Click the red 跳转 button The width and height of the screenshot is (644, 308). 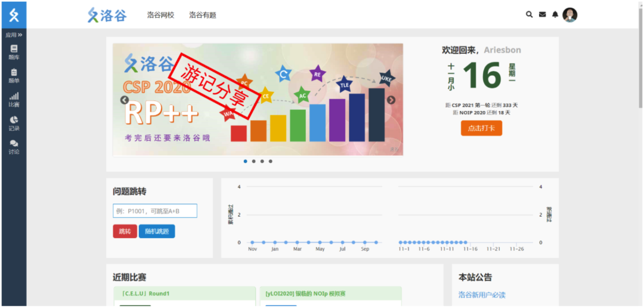125,231
